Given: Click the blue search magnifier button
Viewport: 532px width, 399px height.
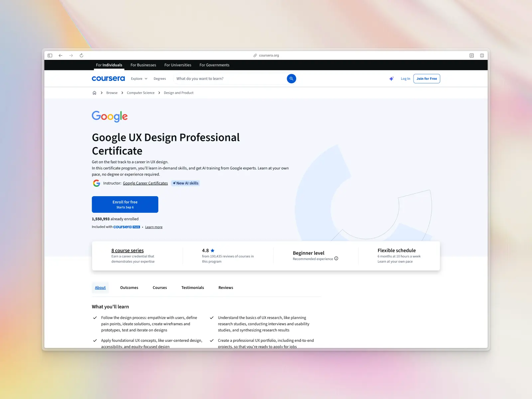Looking at the screenshot, I should coord(291,78).
